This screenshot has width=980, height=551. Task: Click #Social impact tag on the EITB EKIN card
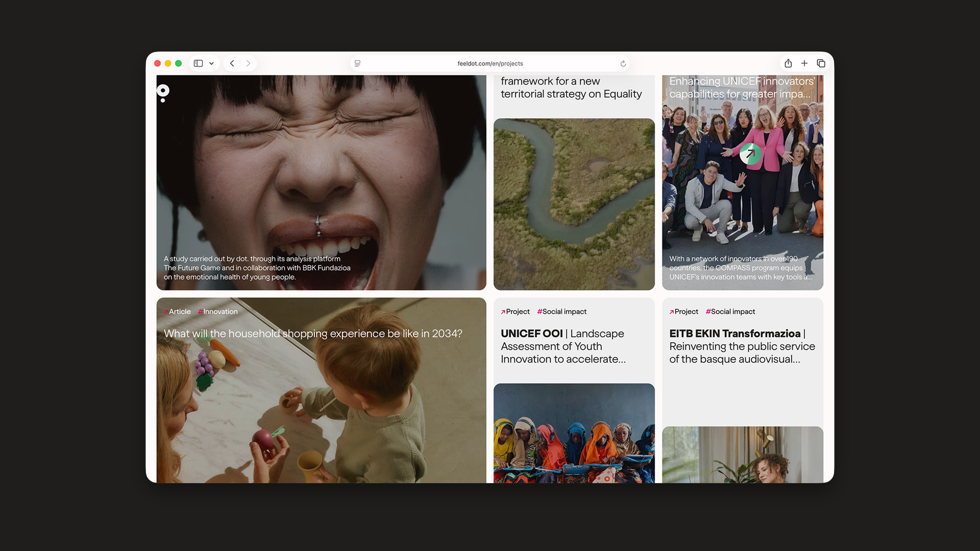tap(731, 311)
